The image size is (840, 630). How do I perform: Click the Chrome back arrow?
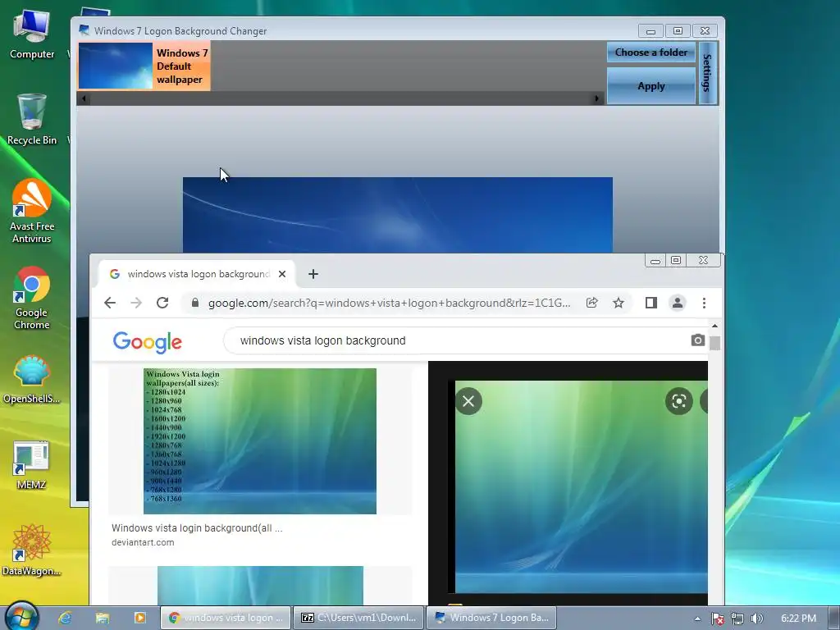110,303
